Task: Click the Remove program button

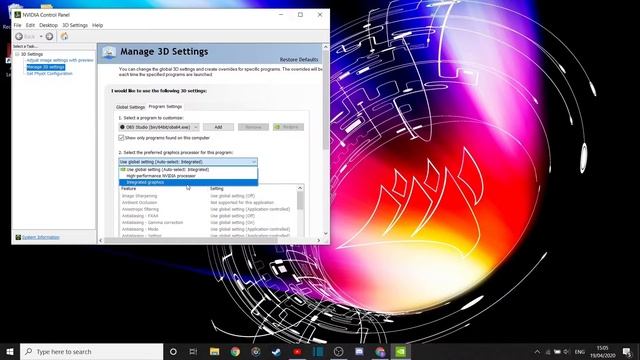Action: tap(253, 127)
